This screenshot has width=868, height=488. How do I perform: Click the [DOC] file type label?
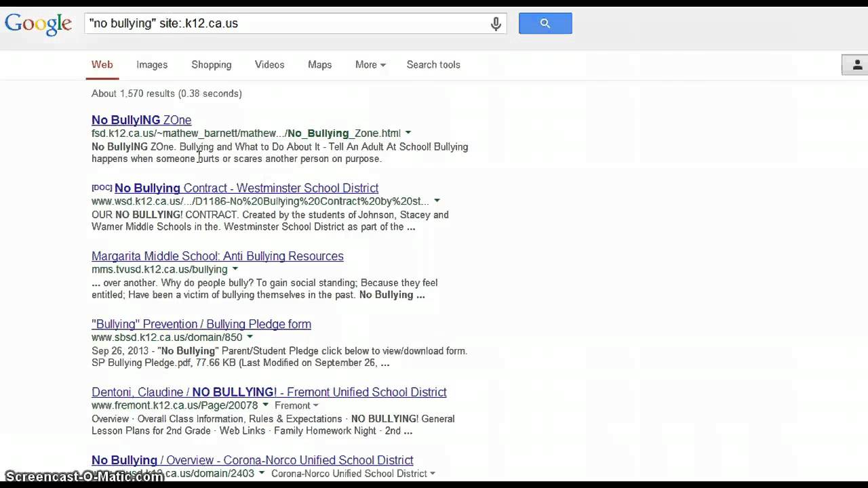tap(102, 188)
